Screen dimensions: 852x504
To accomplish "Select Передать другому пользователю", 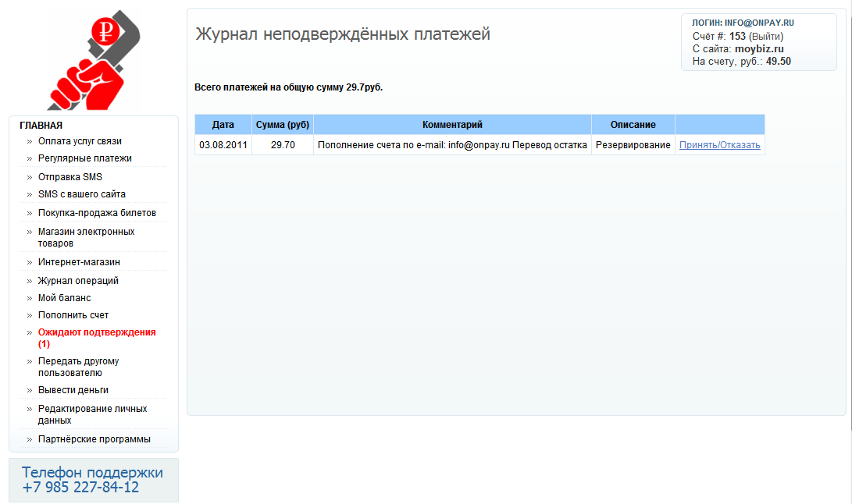I will click(78, 367).
